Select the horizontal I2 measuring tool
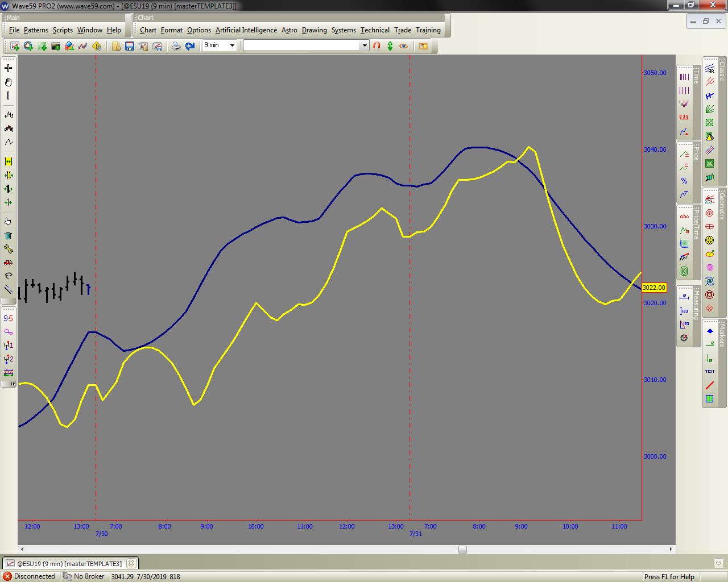This screenshot has width=728, height=582. [x=684, y=297]
